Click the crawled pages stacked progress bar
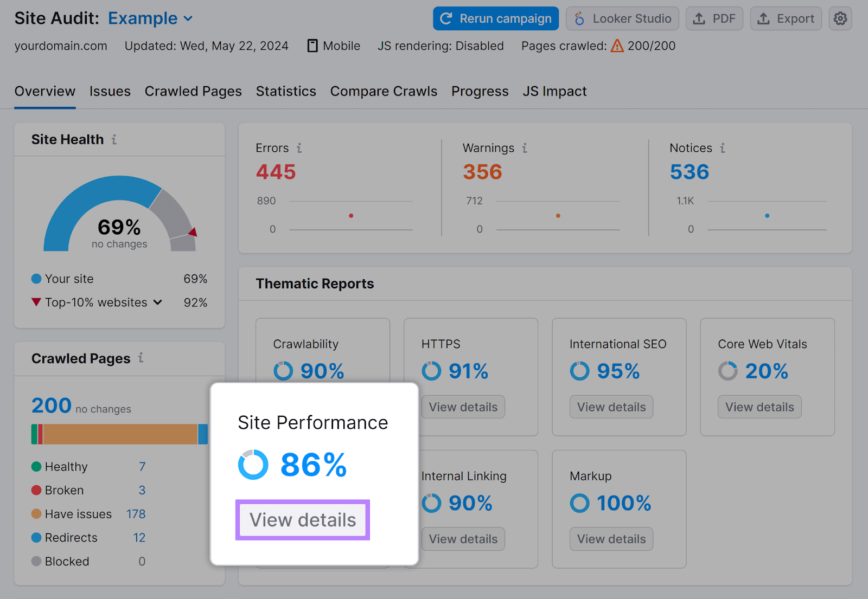Viewport: 868px width, 599px height. tap(119, 434)
